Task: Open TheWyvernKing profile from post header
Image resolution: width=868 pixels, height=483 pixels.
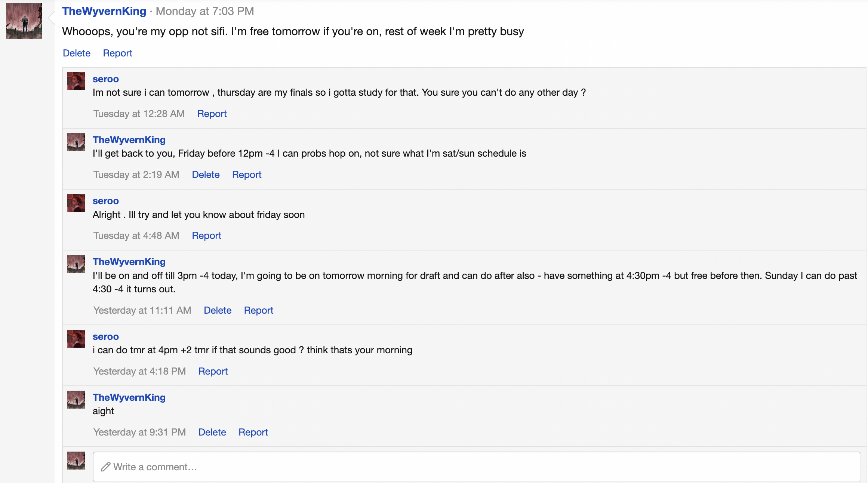Action: (104, 11)
